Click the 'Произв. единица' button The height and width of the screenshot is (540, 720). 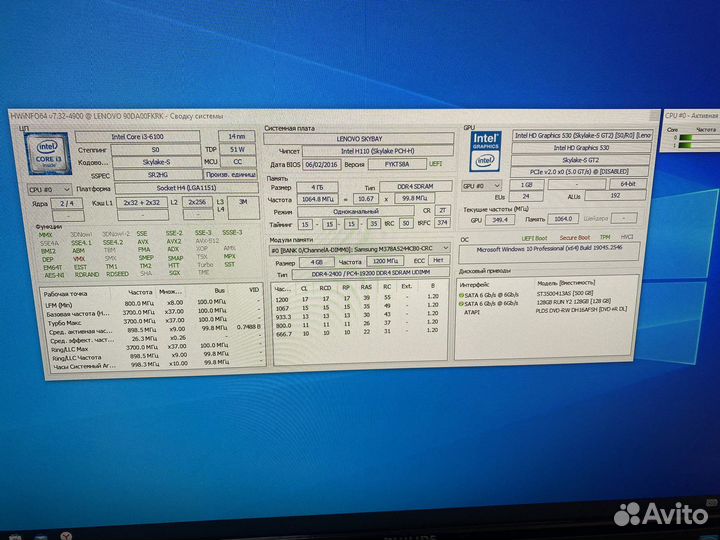point(231,175)
